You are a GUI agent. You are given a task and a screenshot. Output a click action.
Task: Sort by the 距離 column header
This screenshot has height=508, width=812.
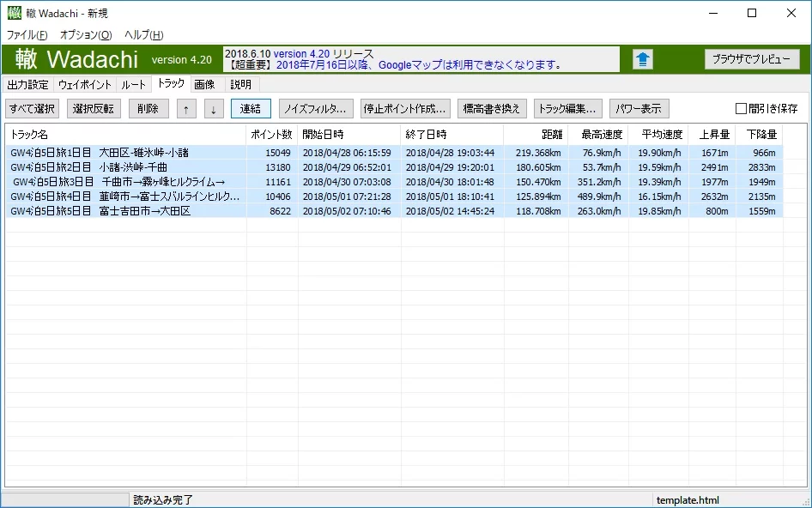(x=536, y=135)
